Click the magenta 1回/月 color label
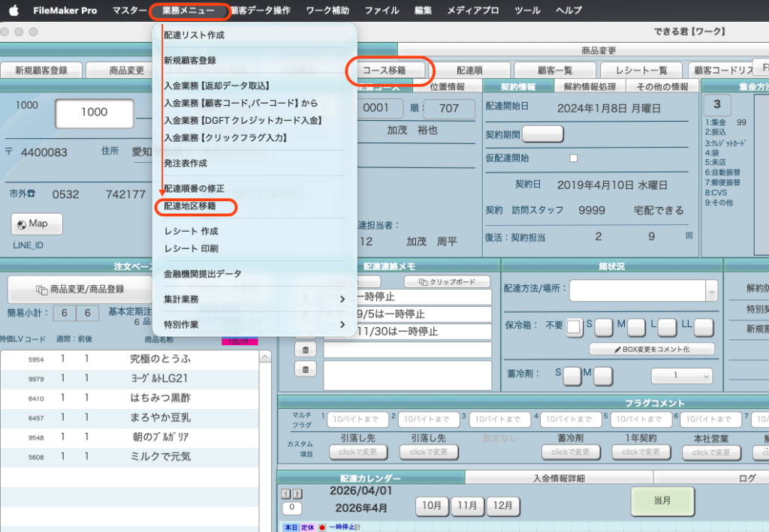769x532 pixels. coord(239,341)
